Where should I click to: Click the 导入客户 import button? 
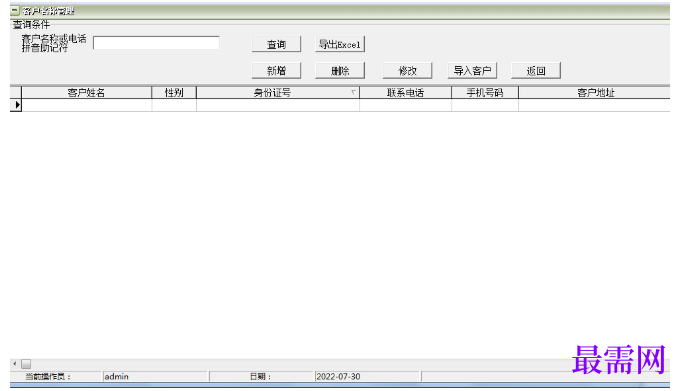click(x=472, y=71)
